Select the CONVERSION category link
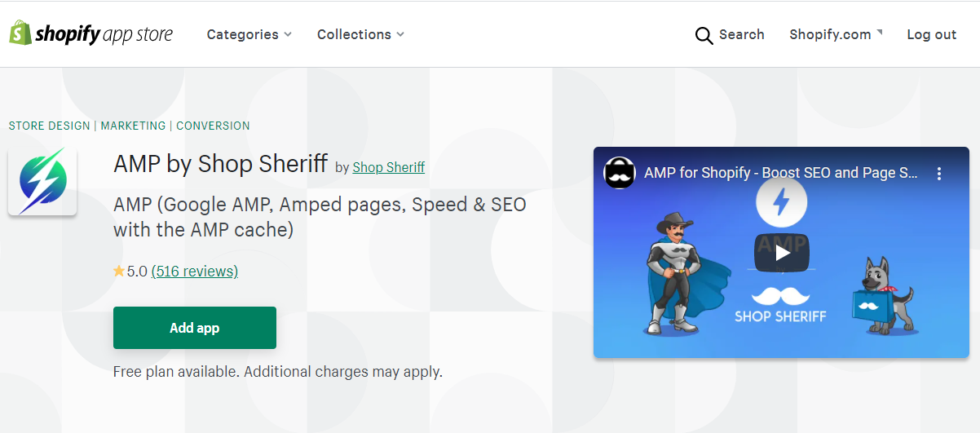980x433 pixels. pyautogui.click(x=213, y=126)
